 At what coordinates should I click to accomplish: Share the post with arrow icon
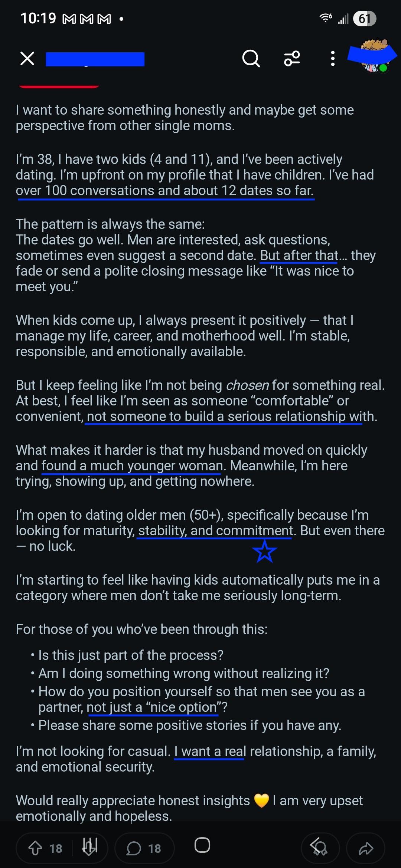click(366, 848)
